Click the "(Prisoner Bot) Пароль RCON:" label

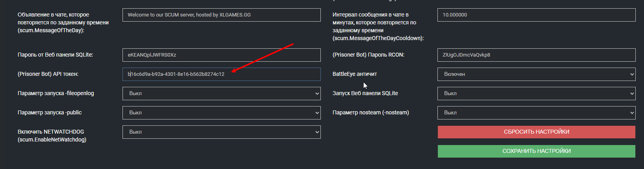pyautogui.click(x=368, y=55)
